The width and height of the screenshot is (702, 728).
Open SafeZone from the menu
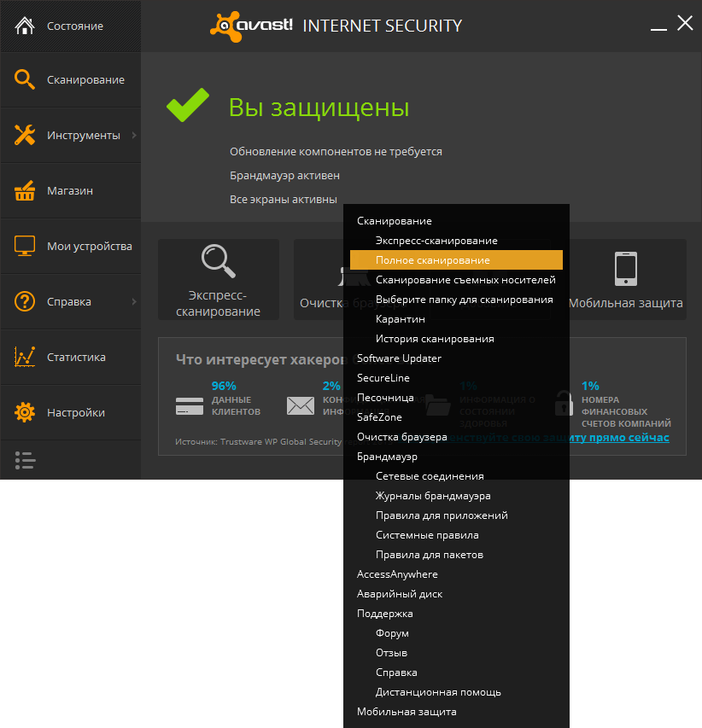point(456,417)
